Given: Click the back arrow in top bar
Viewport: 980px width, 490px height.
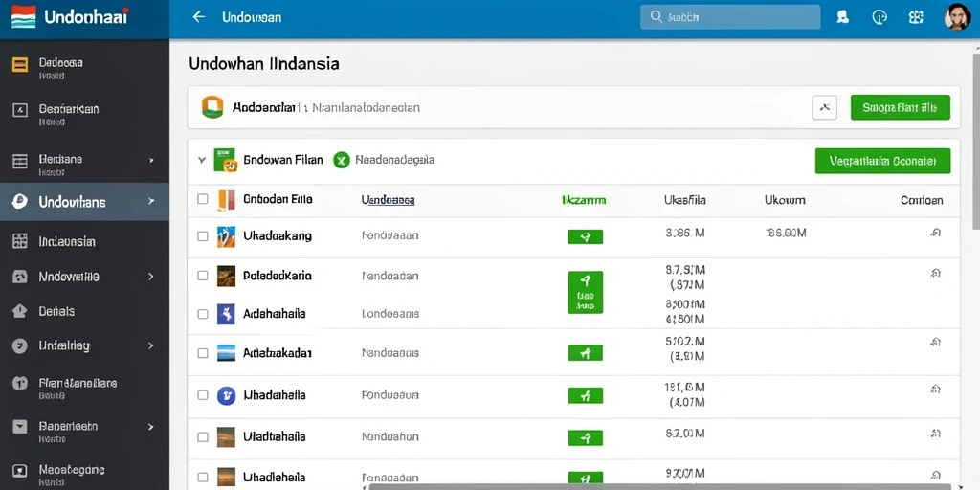Looking at the screenshot, I should point(199,17).
